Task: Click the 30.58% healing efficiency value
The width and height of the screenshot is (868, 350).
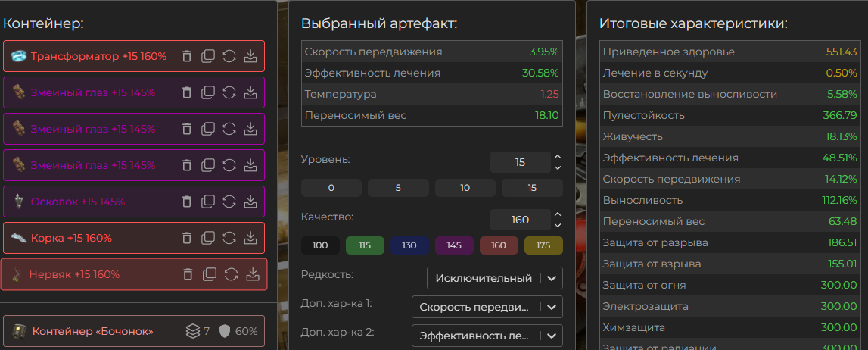Action: [x=540, y=73]
